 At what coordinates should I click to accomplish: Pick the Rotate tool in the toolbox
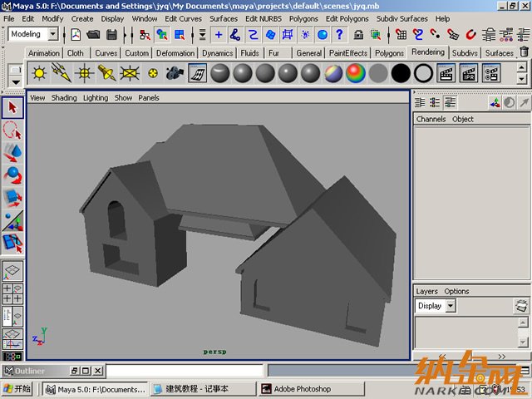point(12,175)
